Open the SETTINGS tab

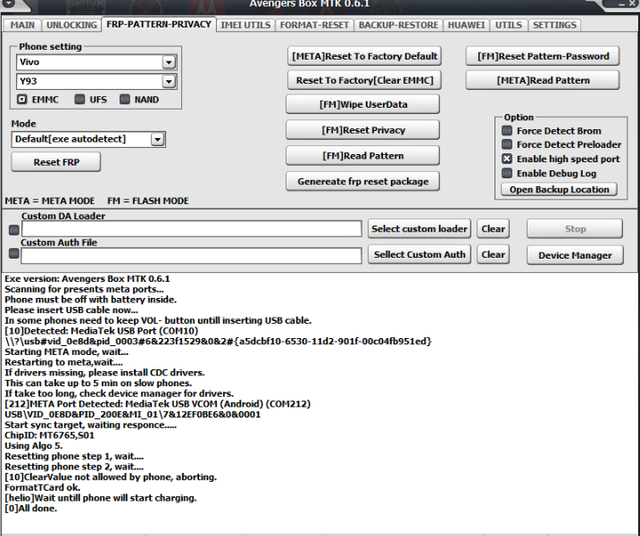pyautogui.click(x=554, y=25)
